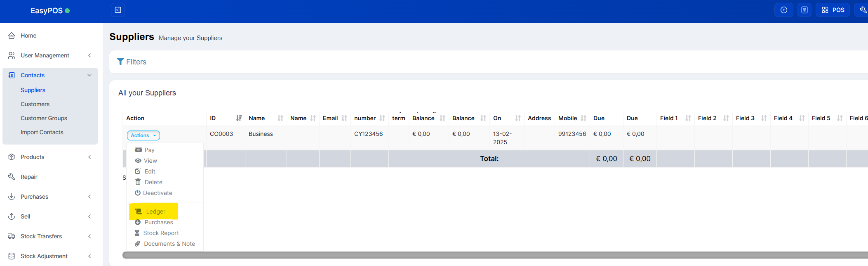Click Delete with the trash icon
This screenshot has width=868, height=266.
(153, 182)
